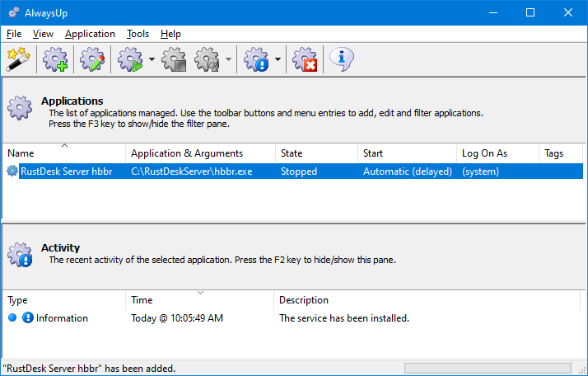Add a new application gear-plus icon

[55, 59]
